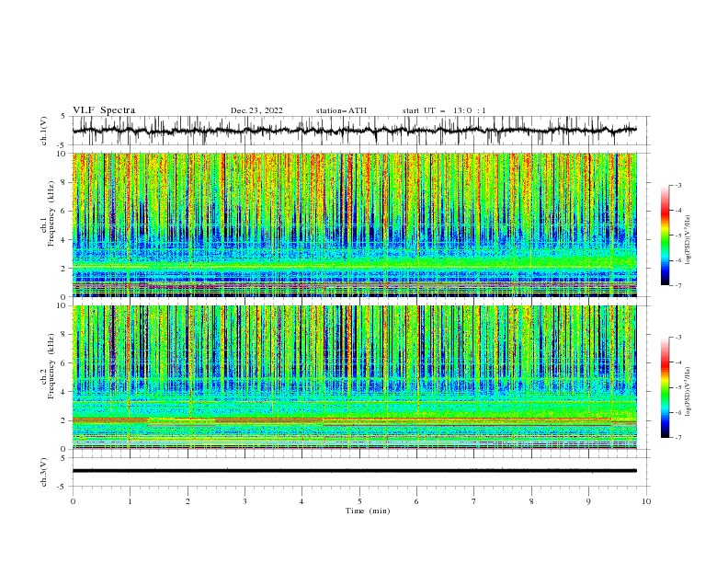Viewport: 728px width, 563px height.
Task: Click the 'ch.3(V)' axis label
Action: pos(44,472)
